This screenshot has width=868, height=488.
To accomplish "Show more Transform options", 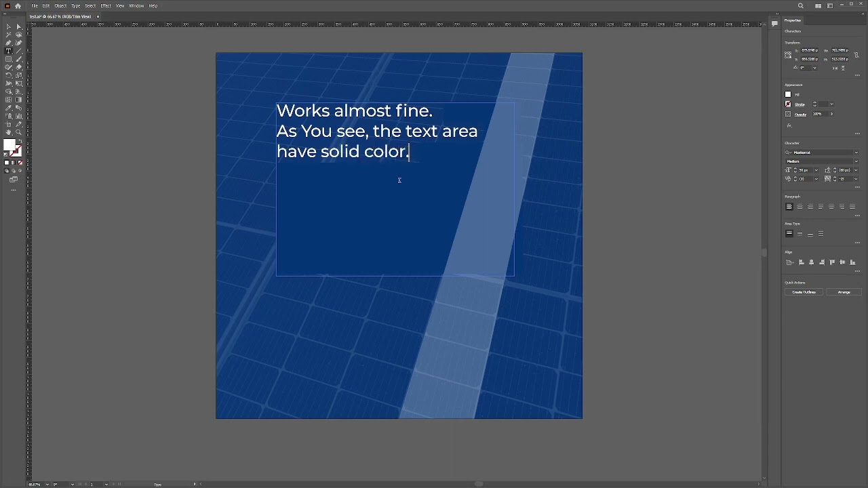I will (857, 75).
